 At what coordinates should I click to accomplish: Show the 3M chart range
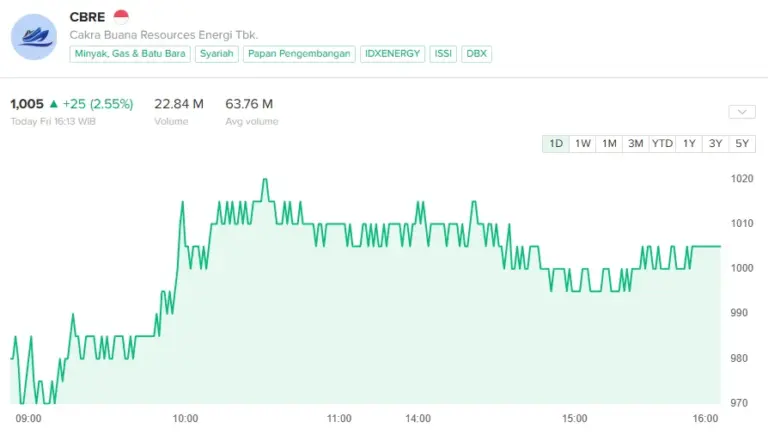635,144
